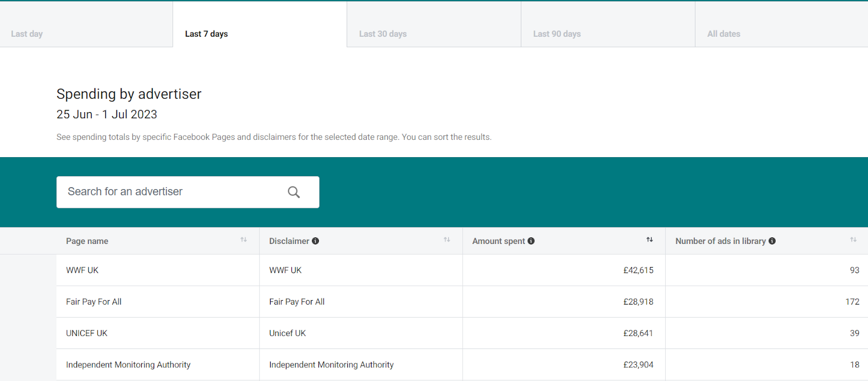
Task: Sort by Page name arrows icon
Action: point(244,240)
